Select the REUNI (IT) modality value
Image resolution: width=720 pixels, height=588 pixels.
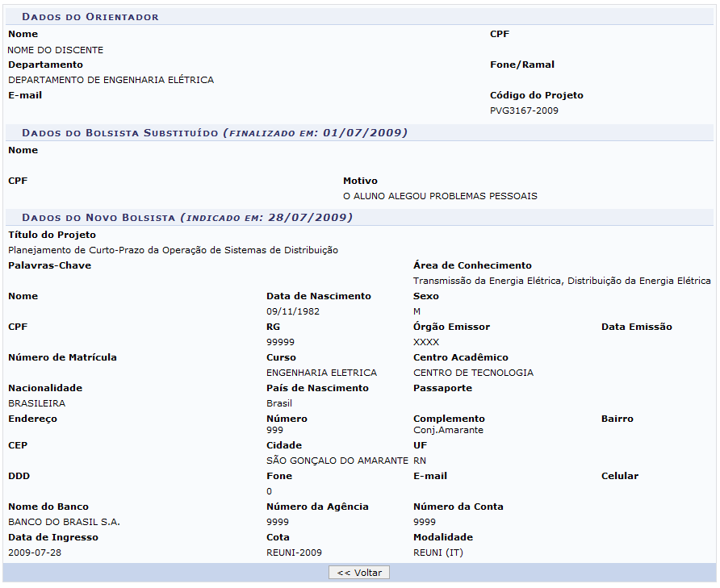point(438,553)
